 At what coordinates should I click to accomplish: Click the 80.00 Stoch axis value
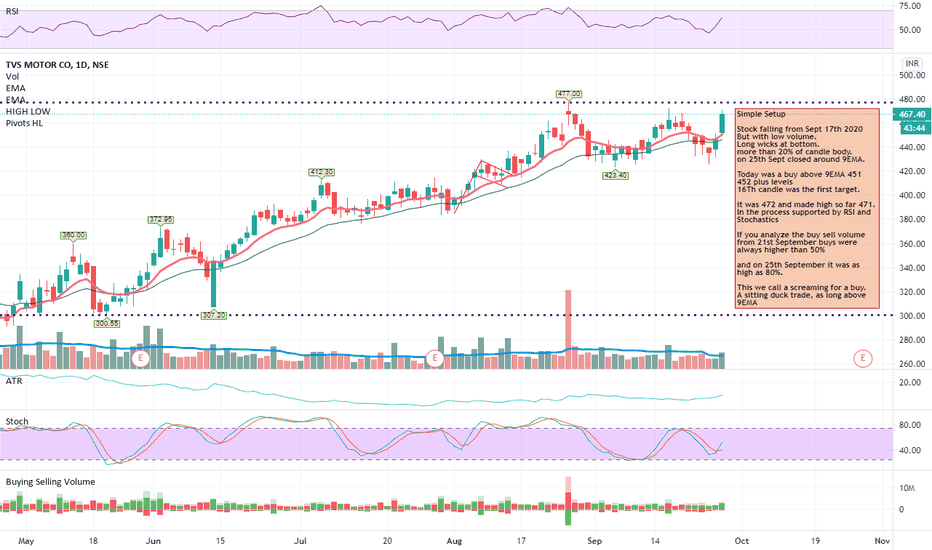tap(910, 425)
